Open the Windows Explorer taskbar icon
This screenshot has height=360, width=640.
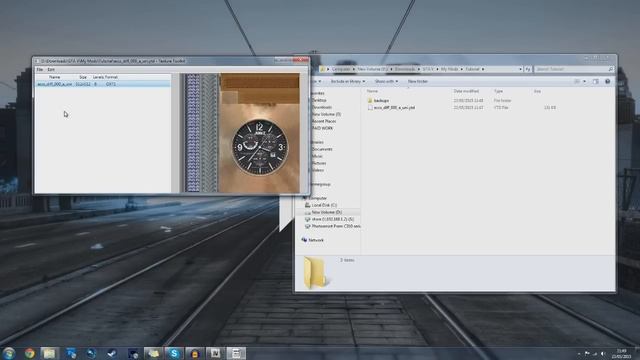pyautogui.click(x=49, y=353)
